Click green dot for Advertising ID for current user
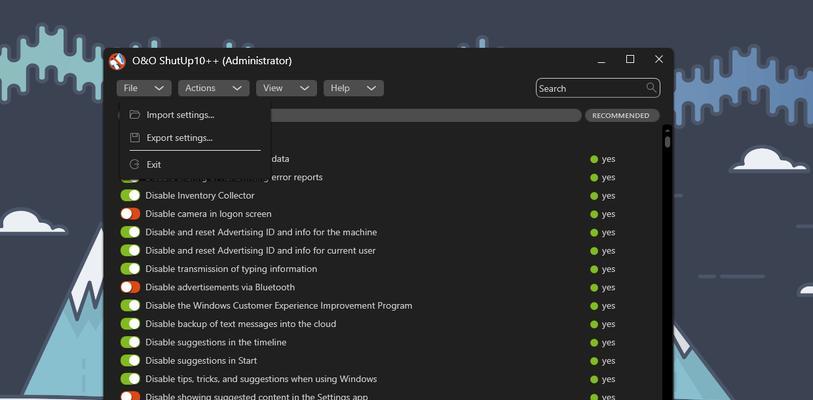The image size is (813, 400). [594, 251]
